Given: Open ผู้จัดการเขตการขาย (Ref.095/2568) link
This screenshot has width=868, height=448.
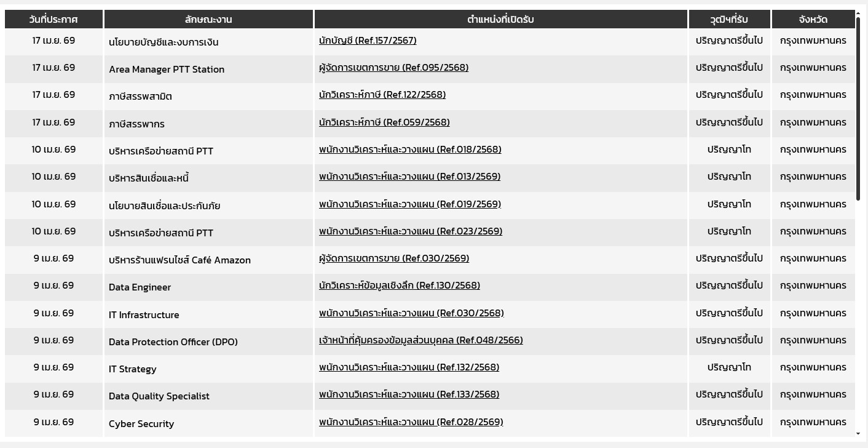Looking at the screenshot, I should point(393,68).
